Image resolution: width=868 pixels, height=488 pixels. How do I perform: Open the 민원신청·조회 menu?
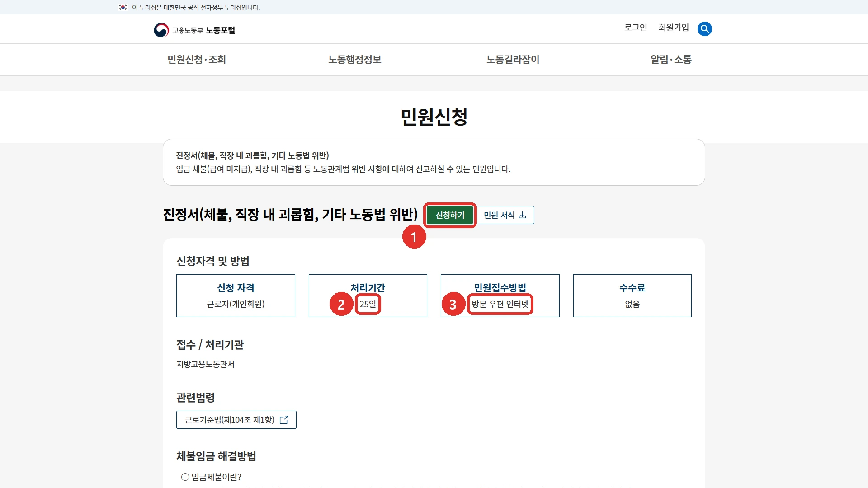197,60
